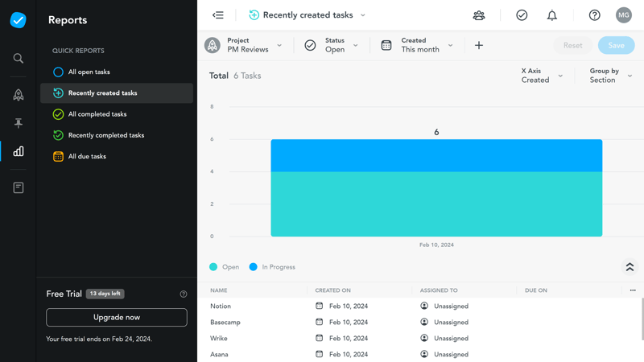Image resolution: width=644 pixels, height=362 pixels.
Task: Toggle the In Progress legend series
Action: point(271,267)
